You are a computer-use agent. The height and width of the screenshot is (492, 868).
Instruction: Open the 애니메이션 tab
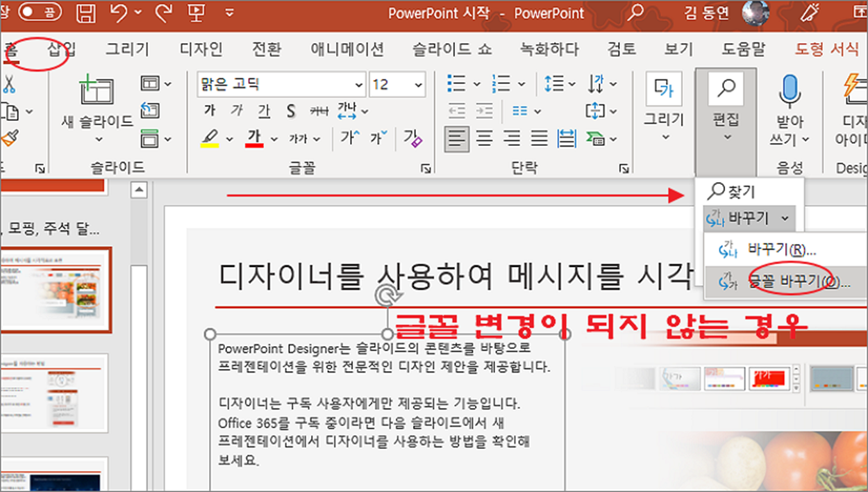point(347,49)
